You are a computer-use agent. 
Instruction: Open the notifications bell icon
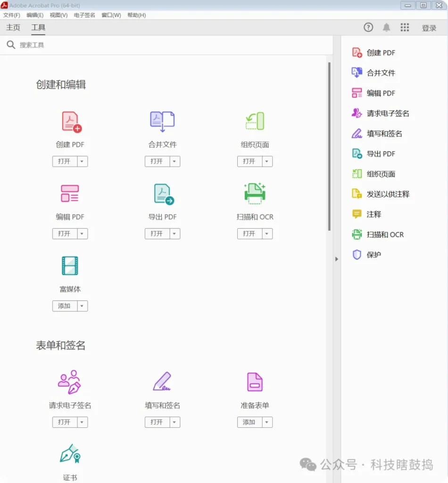click(x=386, y=27)
